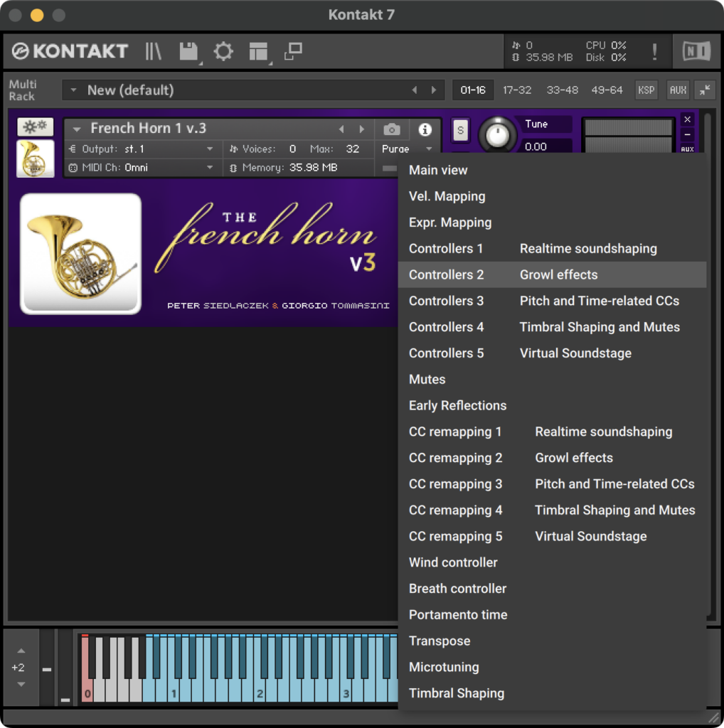Image resolution: width=724 pixels, height=728 pixels.
Task: Click the Tune value field 0.00
Action: click(x=545, y=146)
